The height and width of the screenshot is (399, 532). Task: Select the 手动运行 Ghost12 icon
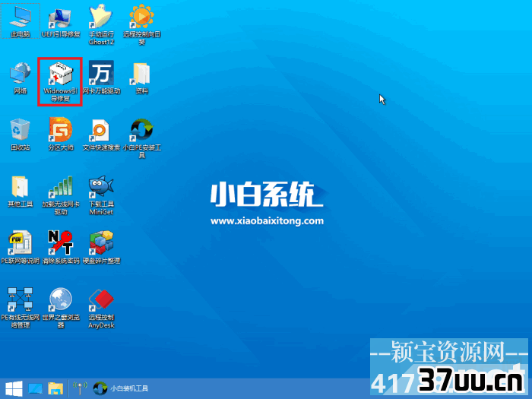point(101,25)
